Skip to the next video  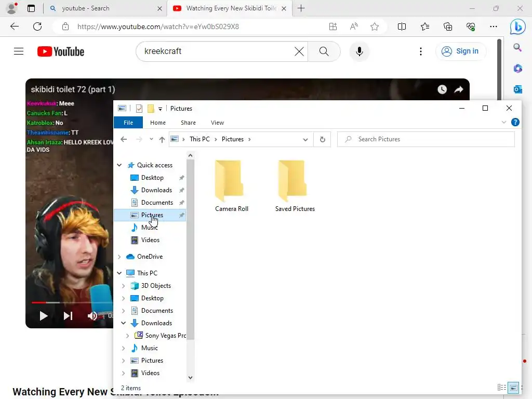[x=68, y=316]
